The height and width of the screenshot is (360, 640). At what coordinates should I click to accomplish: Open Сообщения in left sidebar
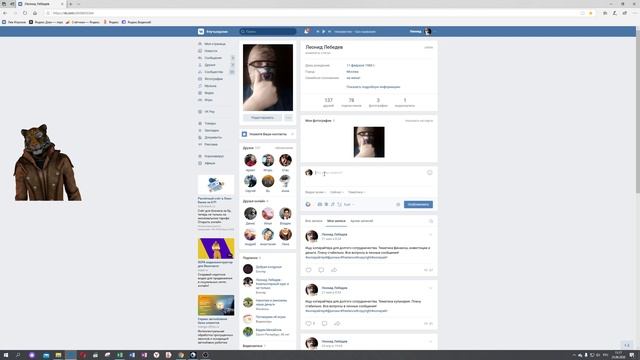click(213, 58)
